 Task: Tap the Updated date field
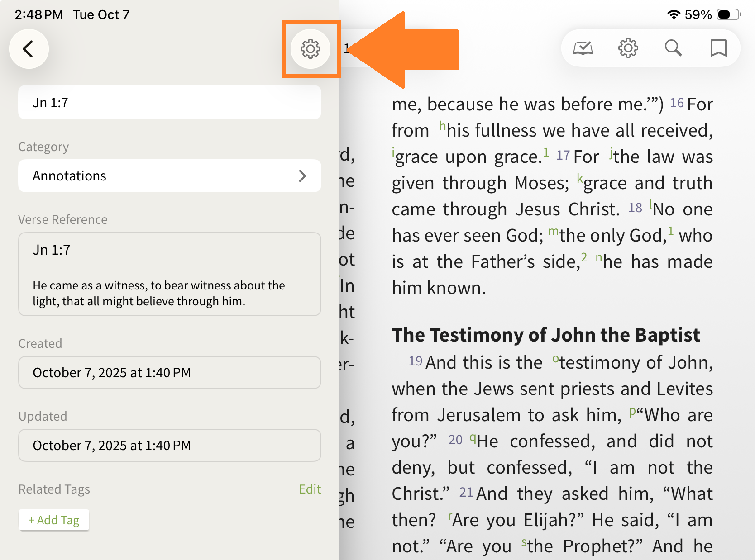coord(169,445)
